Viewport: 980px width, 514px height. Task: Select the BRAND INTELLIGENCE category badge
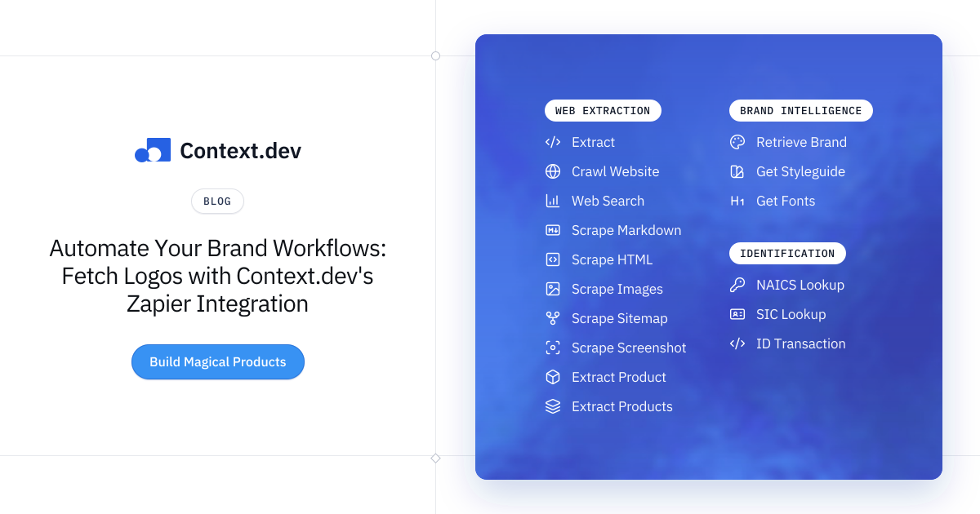point(801,111)
